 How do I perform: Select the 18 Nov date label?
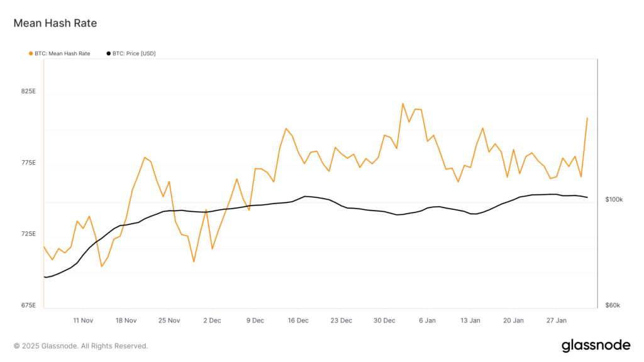(126, 321)
